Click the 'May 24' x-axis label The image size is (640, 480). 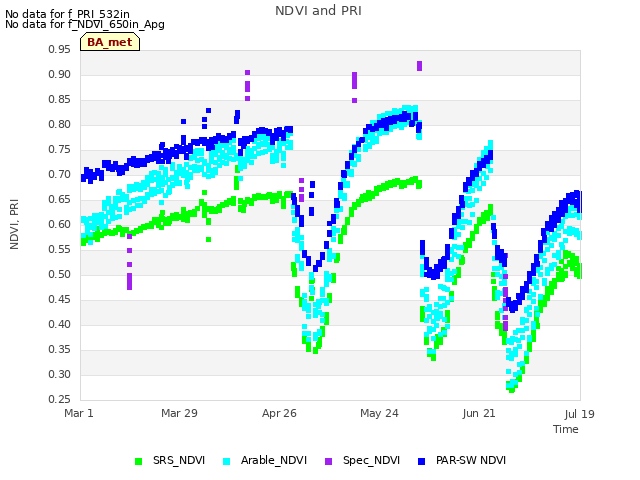[379, 413]
